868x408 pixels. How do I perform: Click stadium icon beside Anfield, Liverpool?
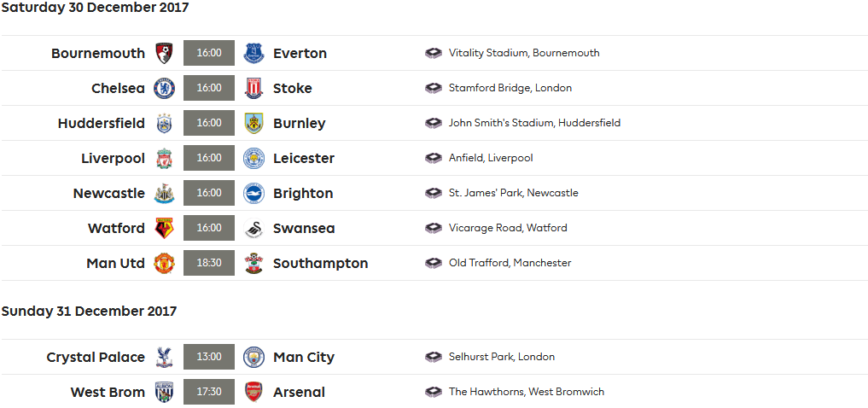click(434, 158)
